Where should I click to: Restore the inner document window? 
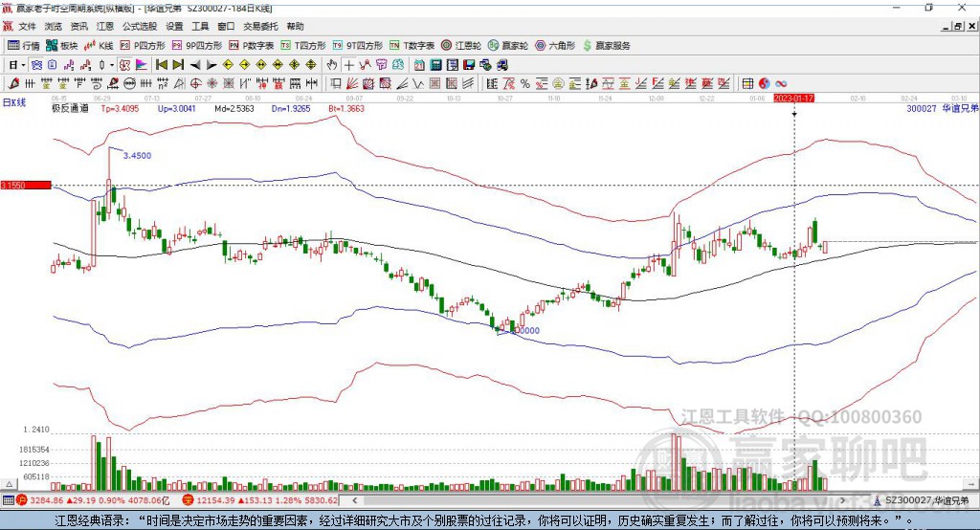[958, 26]
